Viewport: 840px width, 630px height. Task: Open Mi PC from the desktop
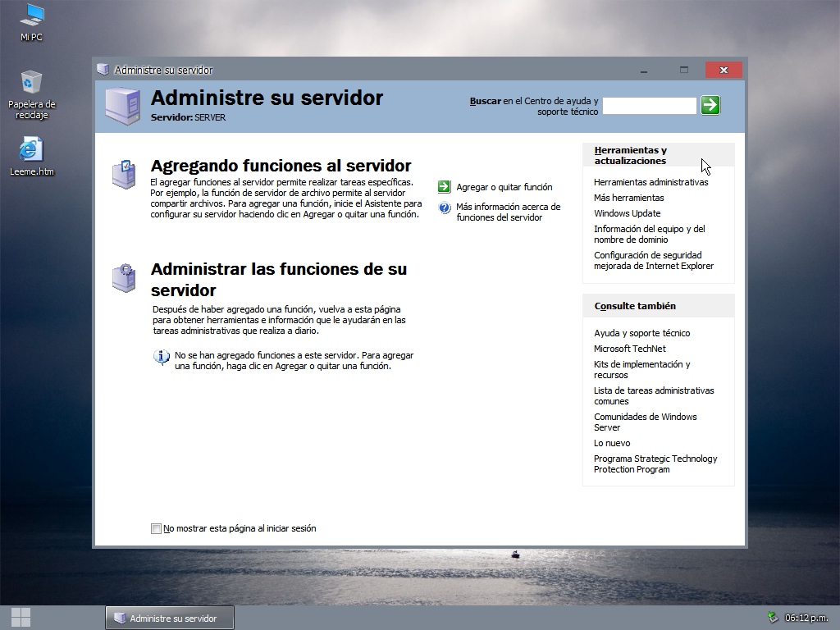31,18
